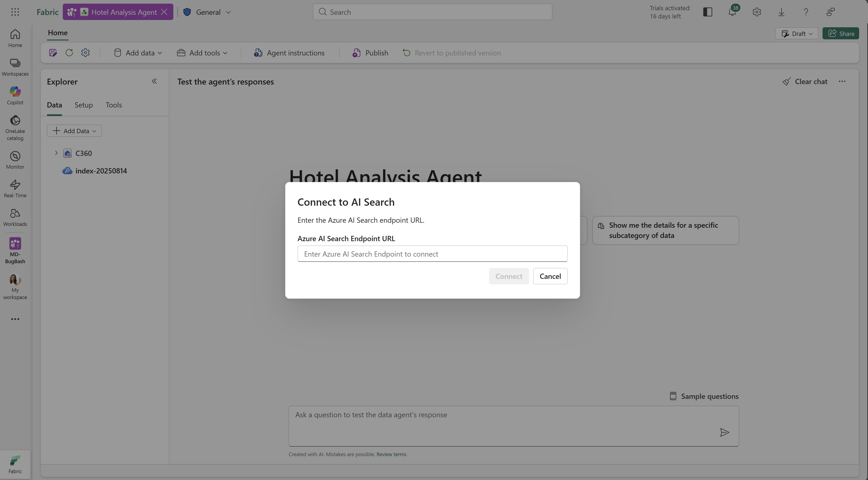Select the subcategory details suggestion card
The width and height of the screenshot is (868, 480).
tap(665, 230)
